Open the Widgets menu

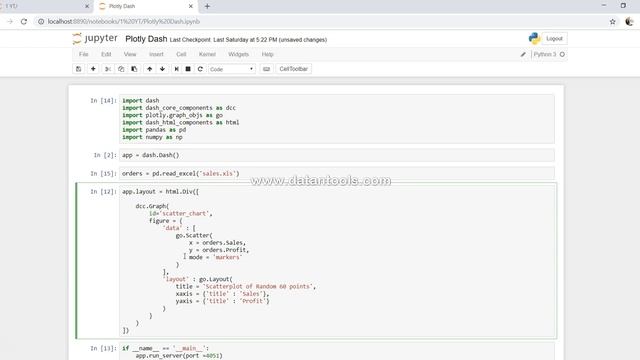238,54
